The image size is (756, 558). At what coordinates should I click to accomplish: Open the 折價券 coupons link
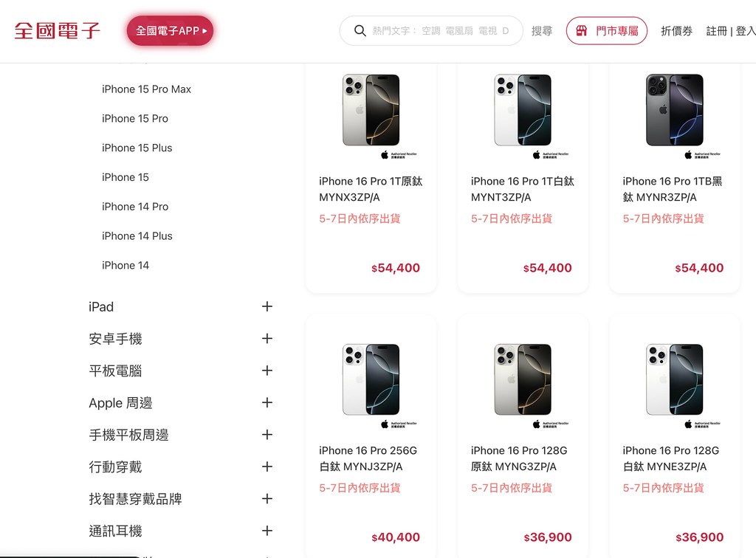(x=676, y=31)
